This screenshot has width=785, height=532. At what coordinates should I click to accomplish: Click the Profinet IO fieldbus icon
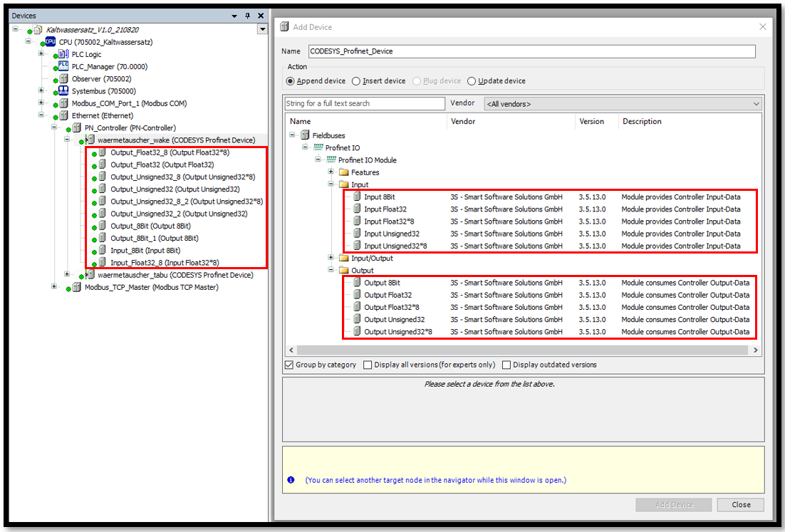[318, 147]
